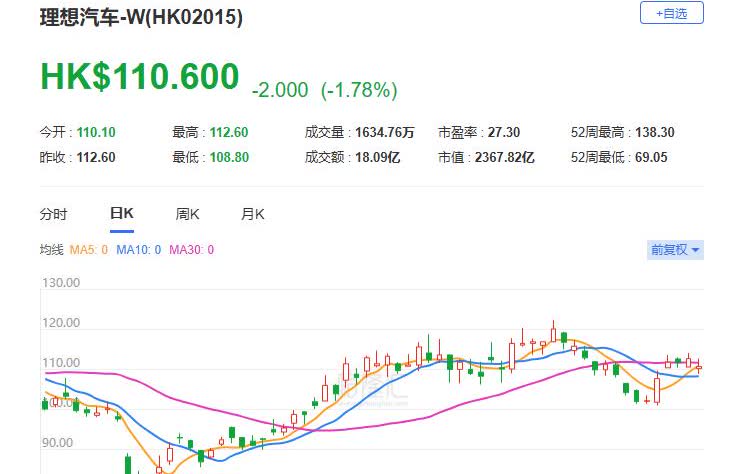Click the change value -2.000

[280, 90]
